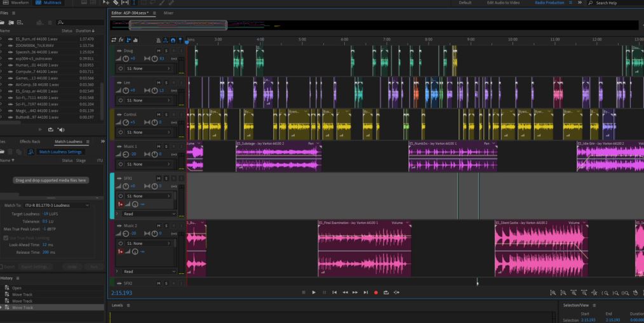Start playback with the Play button
The image size is (644, 323).
[x=314, y=293]
